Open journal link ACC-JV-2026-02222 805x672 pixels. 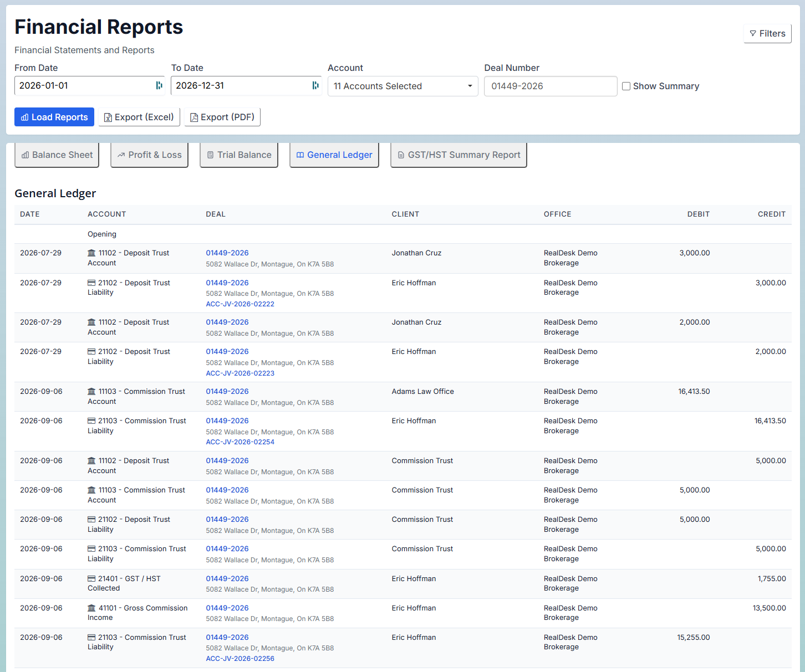click(x=240, y=304)
